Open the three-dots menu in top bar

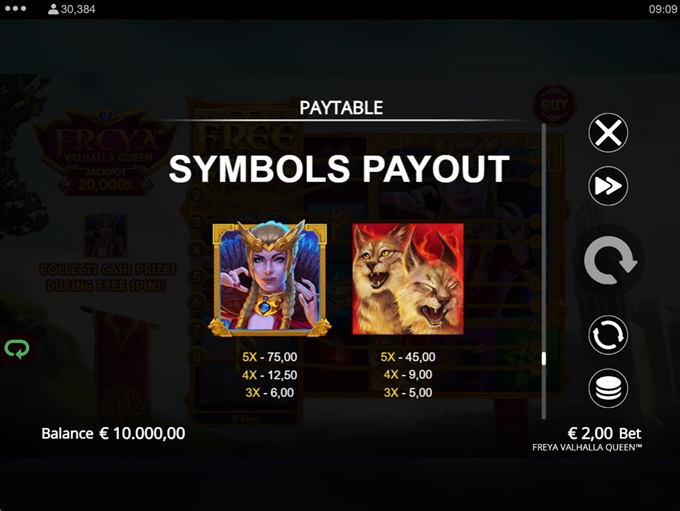16,9
